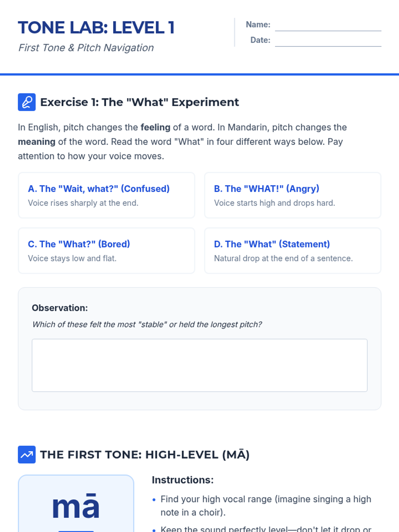Click the Exercise 1 "What" Experiment heading
The image size is (399, 532).
click(x=140, y=102)
